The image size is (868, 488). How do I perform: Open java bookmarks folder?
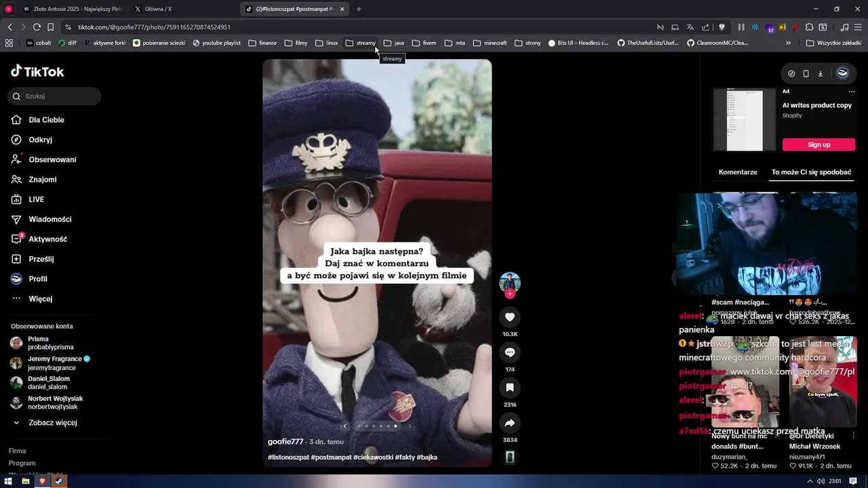tap(393, 43)
